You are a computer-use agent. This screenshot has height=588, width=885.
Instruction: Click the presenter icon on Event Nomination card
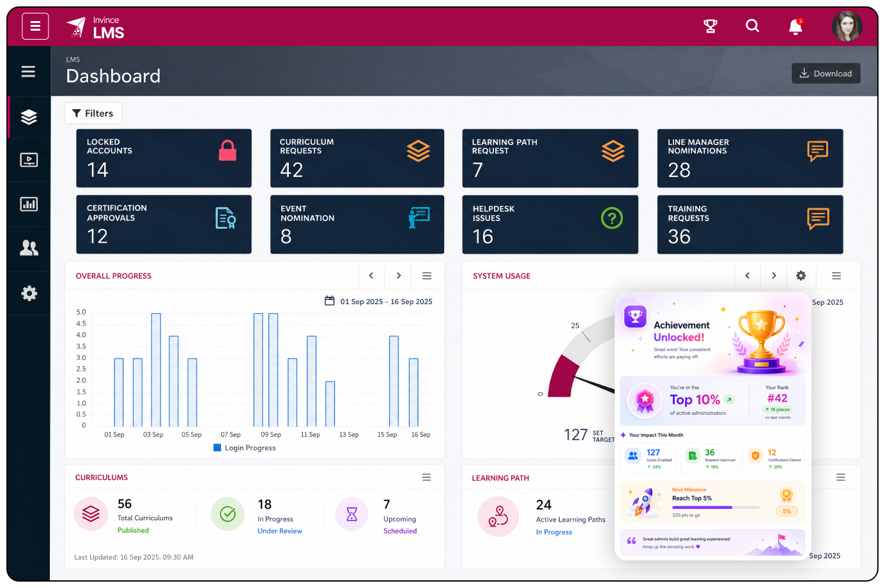419,217
